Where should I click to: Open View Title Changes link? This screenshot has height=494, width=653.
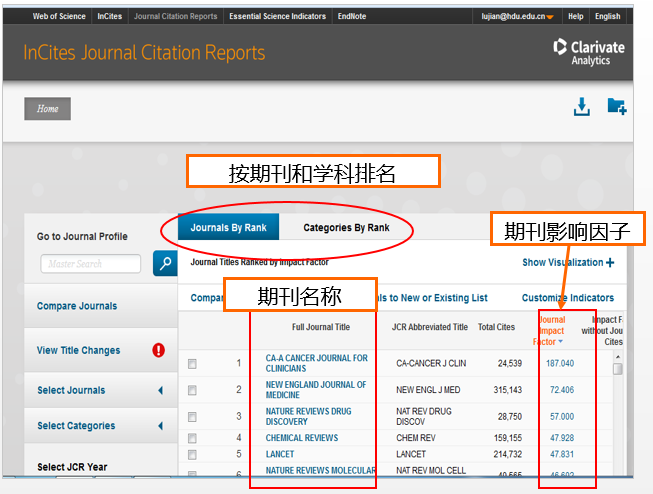(x=78, y=350)
